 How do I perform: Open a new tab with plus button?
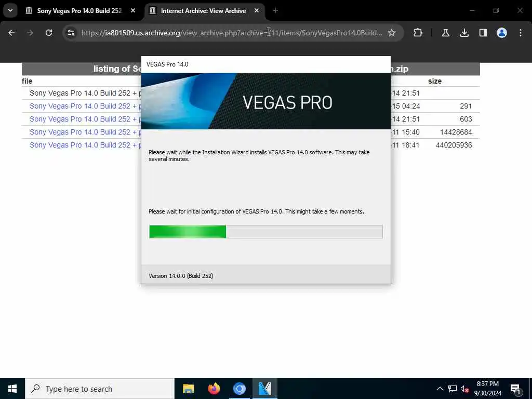tap(275, 11)
